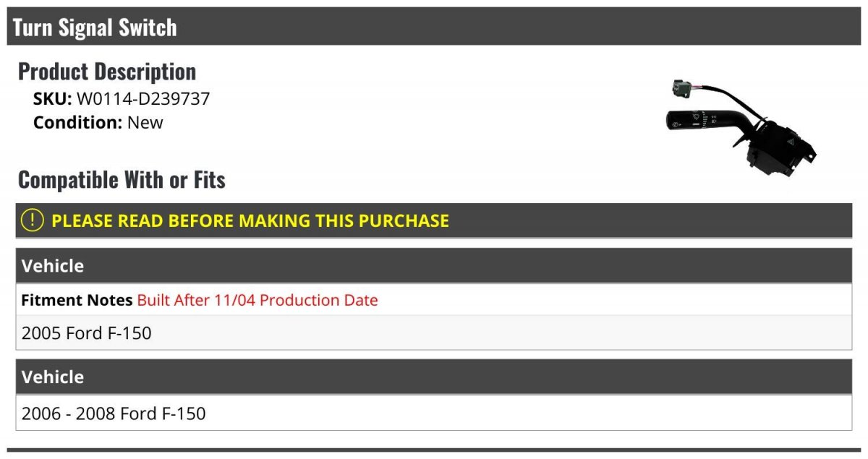Click the SKU label
Image resolution: width=868 pixels, height=459 pixels.
[x=52, y=99]
